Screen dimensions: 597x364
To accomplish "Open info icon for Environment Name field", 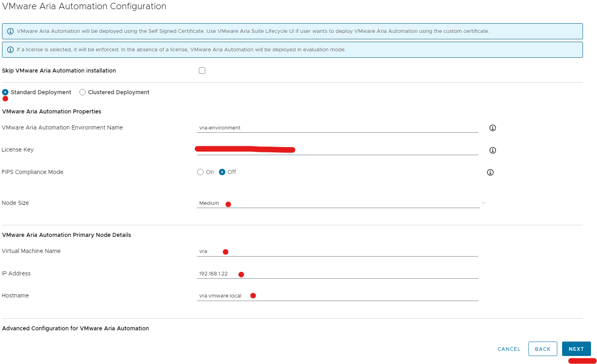I will (x=493, y=128).
